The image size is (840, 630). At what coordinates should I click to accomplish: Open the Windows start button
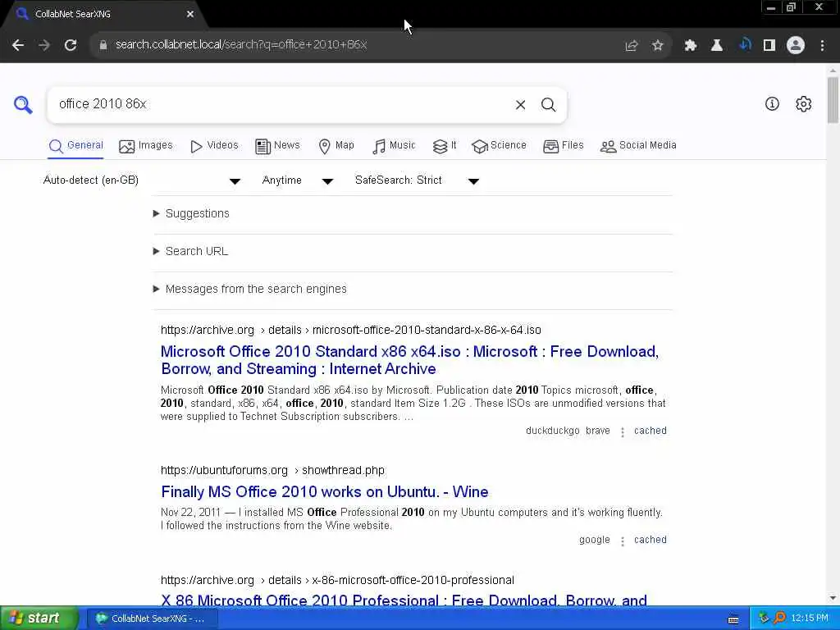tap(39, 619)
